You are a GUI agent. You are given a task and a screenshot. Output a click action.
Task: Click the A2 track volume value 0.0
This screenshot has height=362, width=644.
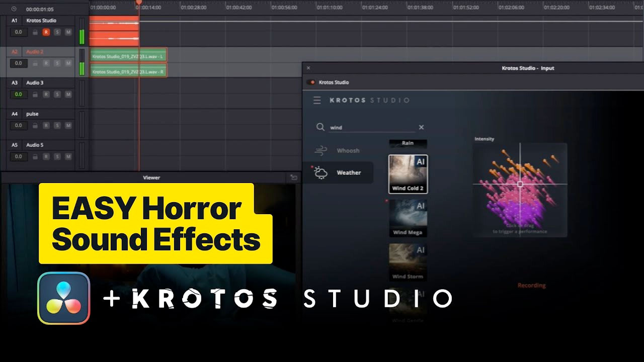coord(18,63)
